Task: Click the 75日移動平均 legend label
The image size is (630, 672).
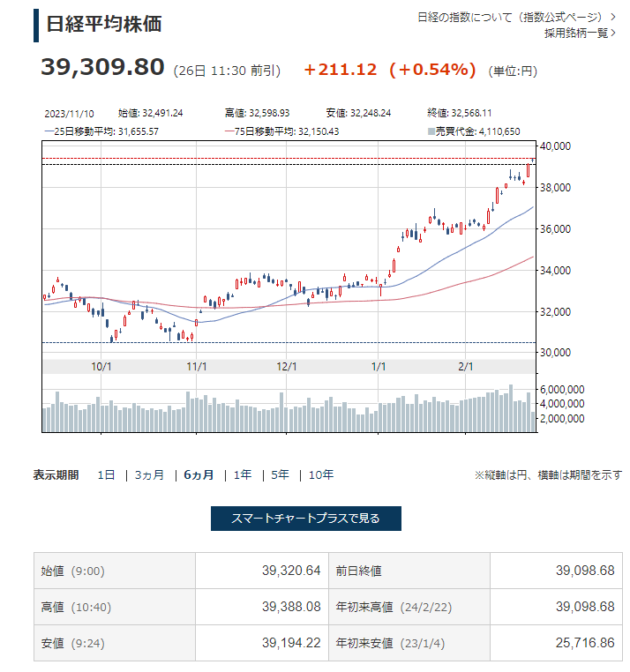Action: pos(281,131)
